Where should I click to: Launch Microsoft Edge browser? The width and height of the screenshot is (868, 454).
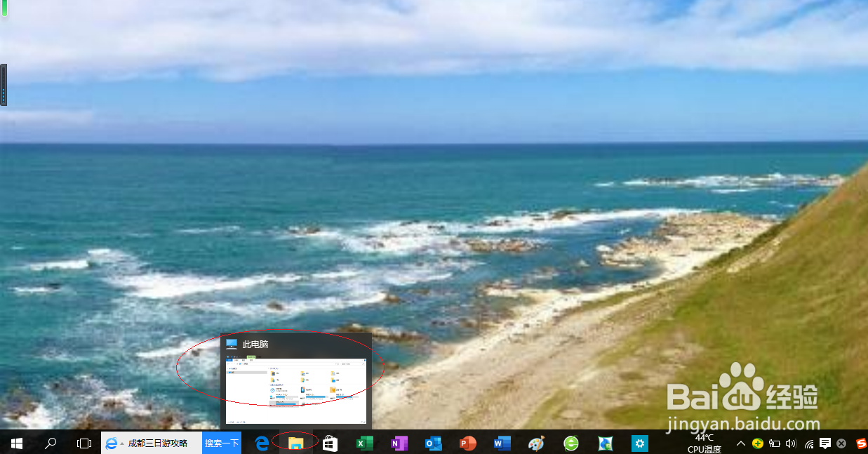tap(260, 443)
